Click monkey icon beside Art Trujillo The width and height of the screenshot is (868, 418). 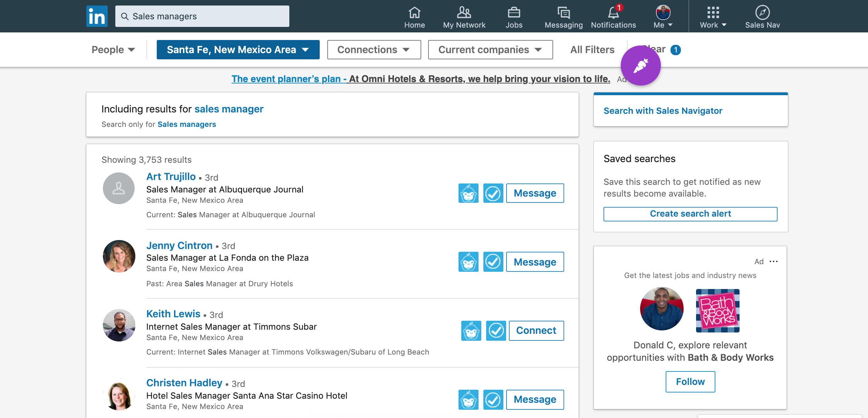469,193
